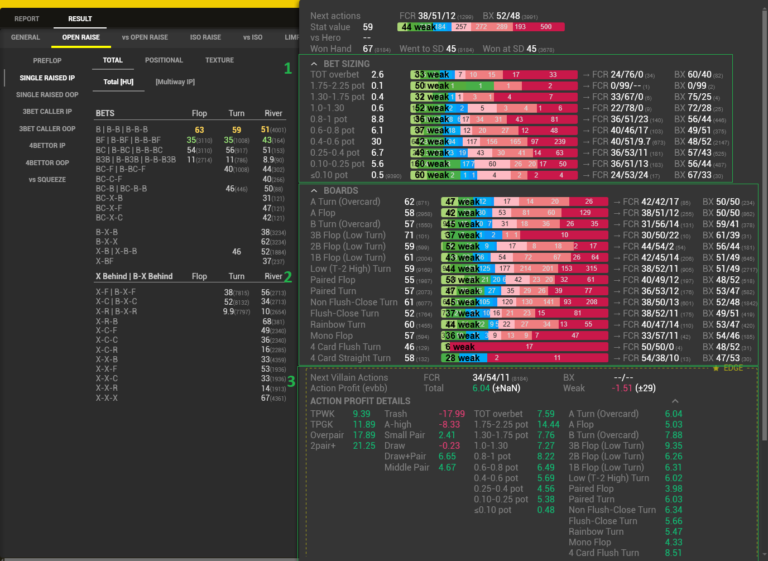This screenshot has height=561, width=768.
Task: Click the 4 Card Flush Turn label
Action: pyautogui.click(x=345, y=347)
